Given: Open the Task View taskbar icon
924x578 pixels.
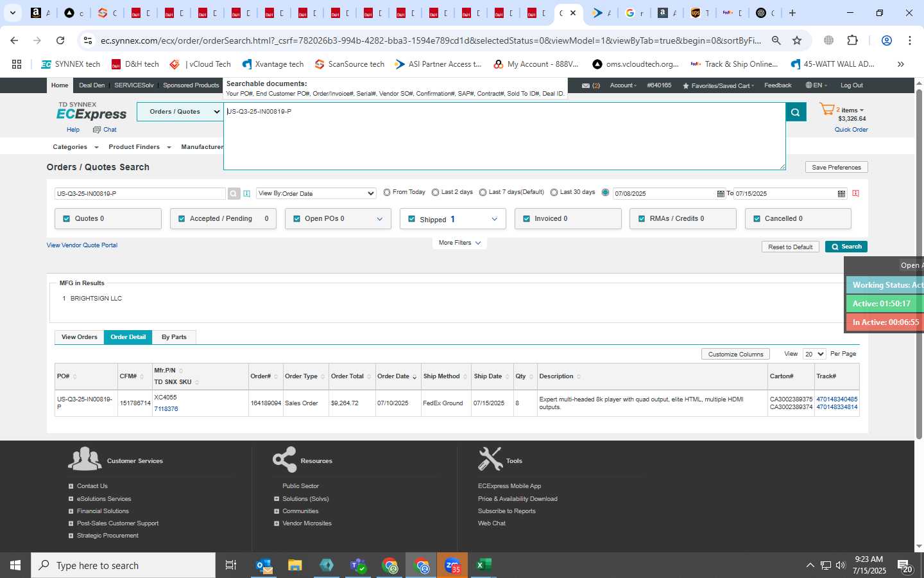Looking at the screenshot, I should coord(231,565).
